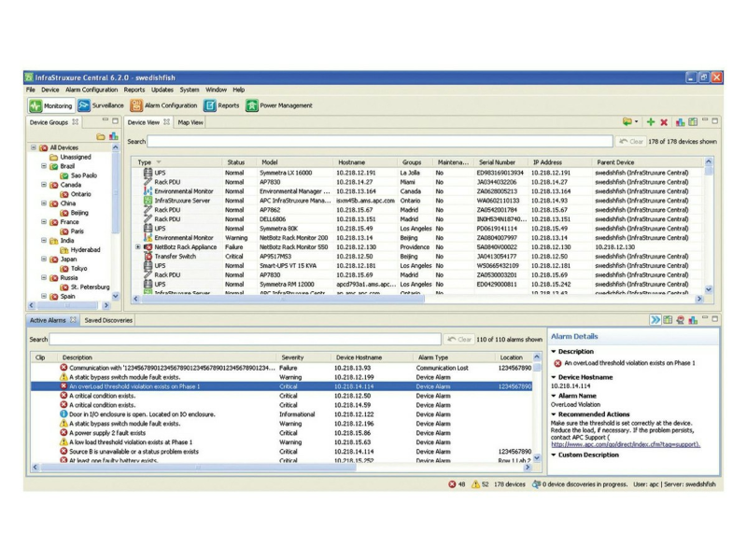Select the Transfer Switch device row
Screen dimensions: 747x560
click(416, 256)
